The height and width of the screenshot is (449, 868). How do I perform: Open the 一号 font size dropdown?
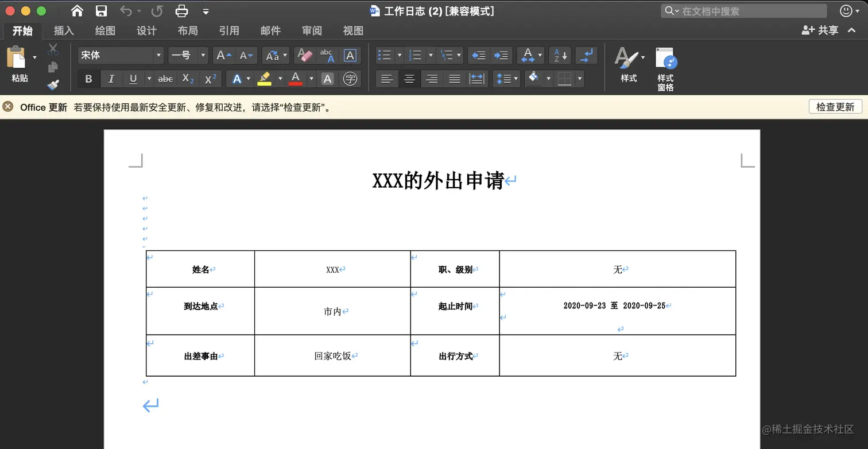point(203,55)
